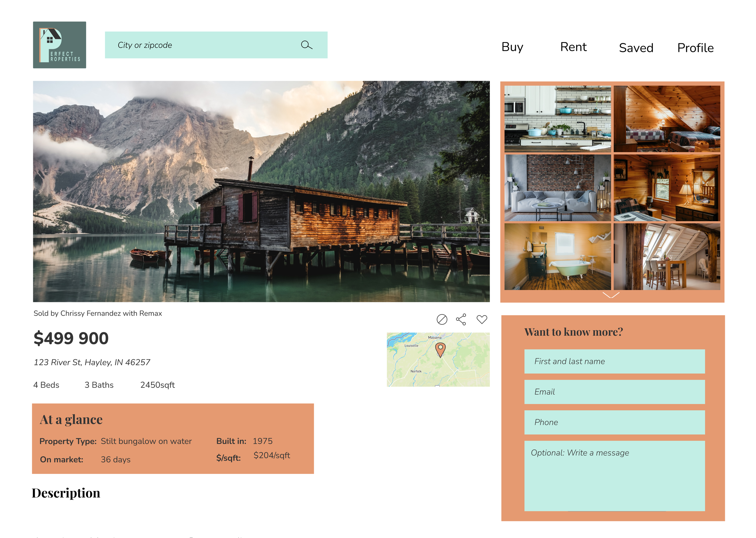Image resolution: width=756 pixels, height=538 pixels.
Task: Open the Buy menu item
Action: tap(512, 47)
